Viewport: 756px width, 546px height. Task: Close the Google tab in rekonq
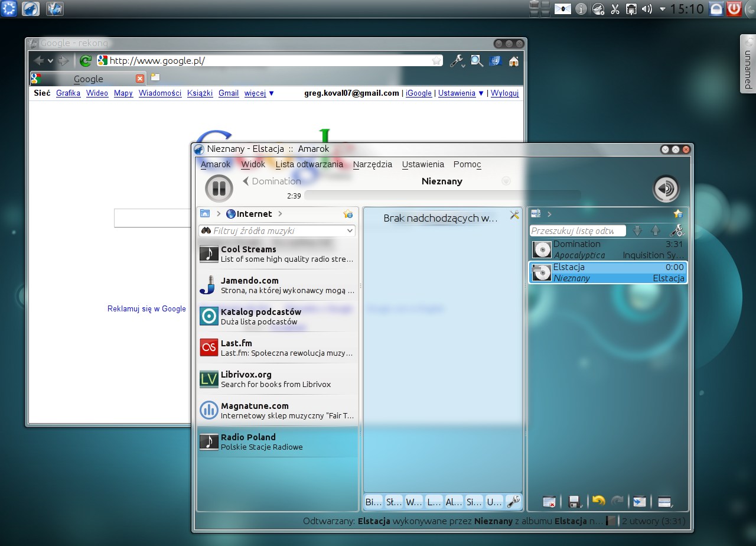(140, 79)
